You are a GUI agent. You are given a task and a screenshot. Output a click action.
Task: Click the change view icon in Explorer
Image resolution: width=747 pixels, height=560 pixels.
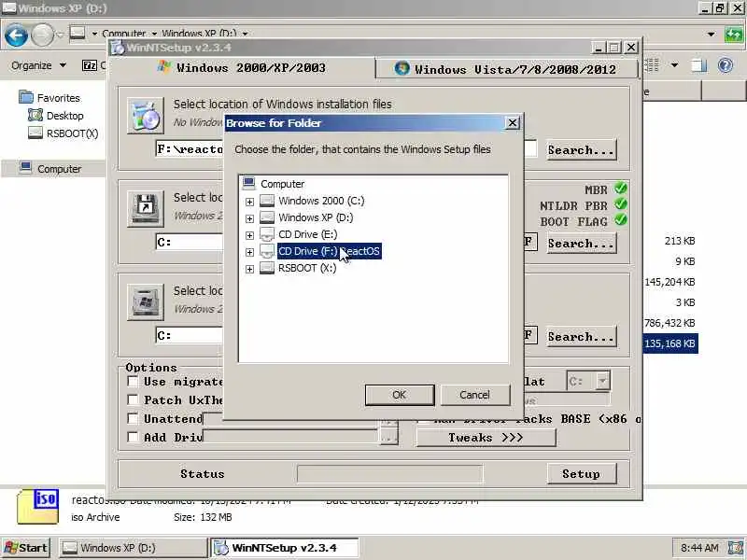(651, 65)
